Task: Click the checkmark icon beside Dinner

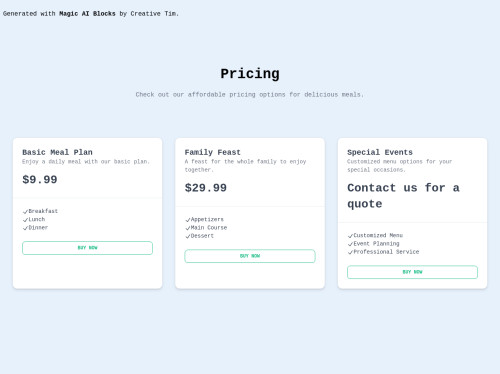Action: click(25, 228)
